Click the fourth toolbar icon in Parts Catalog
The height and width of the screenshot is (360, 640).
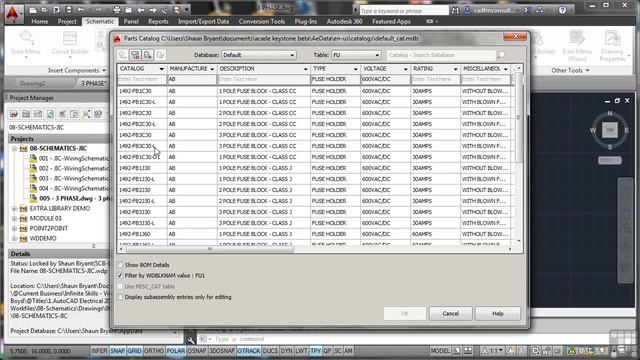(160, 55)
